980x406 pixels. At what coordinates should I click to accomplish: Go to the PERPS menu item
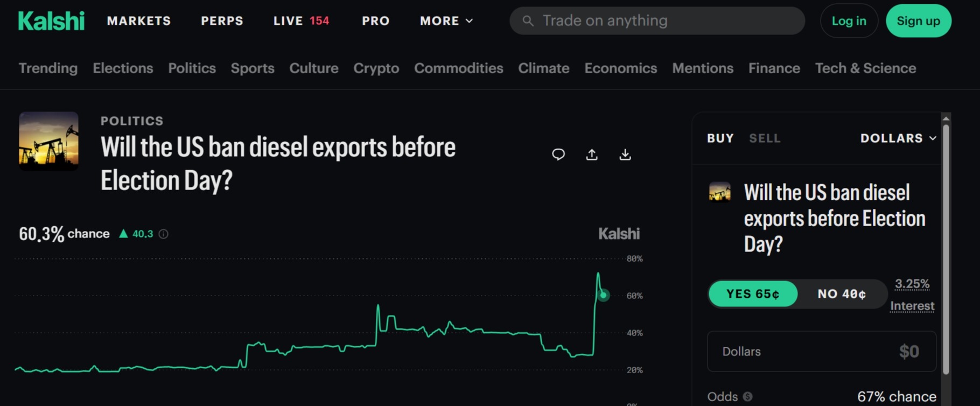pyautogui.click(x=222, y=21)
